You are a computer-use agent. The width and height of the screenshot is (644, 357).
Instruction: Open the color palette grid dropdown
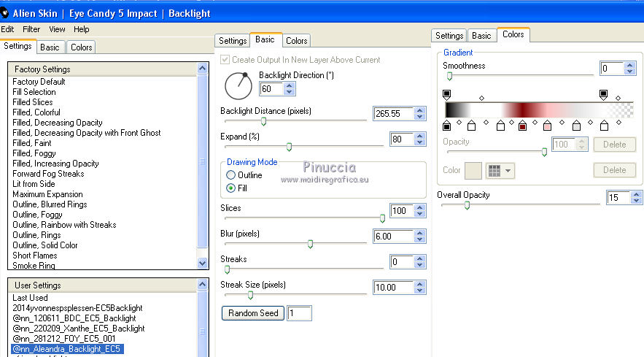click(500, 171)
